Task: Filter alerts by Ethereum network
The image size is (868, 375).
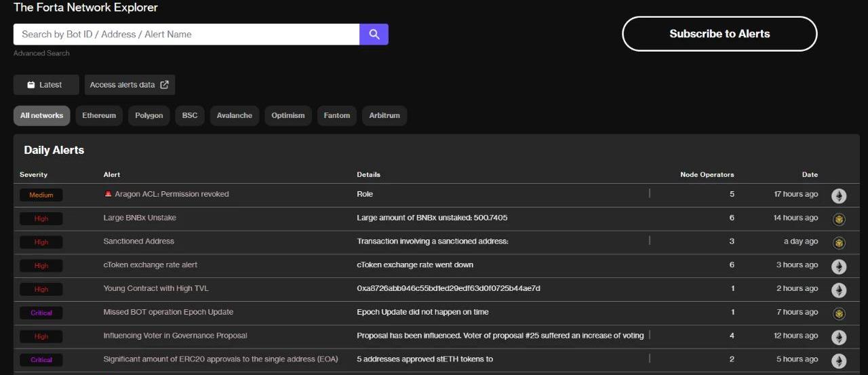Action: click(x=99, y=115)
